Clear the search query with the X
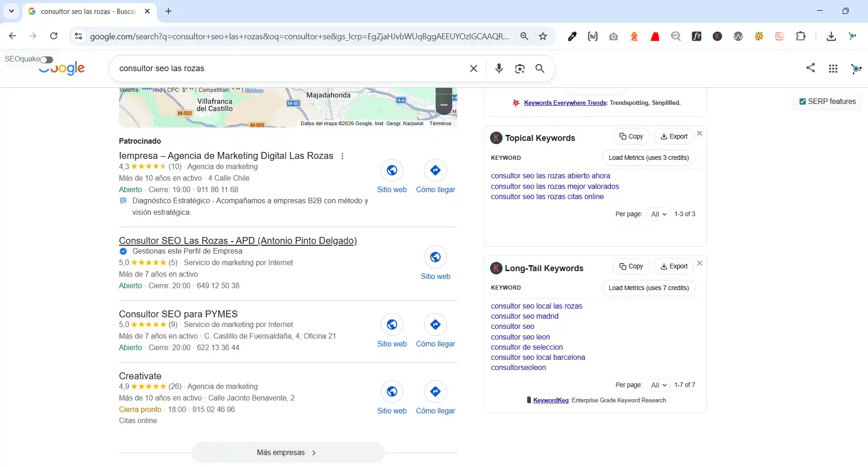 [x=473, y=68]
